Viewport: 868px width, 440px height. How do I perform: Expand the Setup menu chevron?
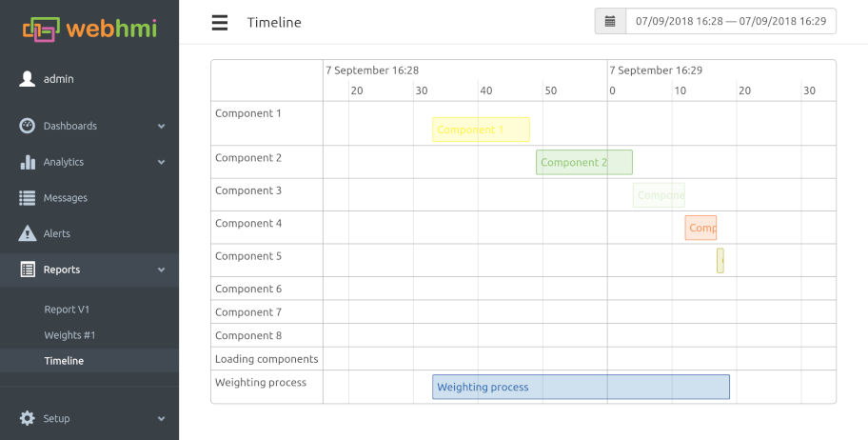tap(161, 419)
